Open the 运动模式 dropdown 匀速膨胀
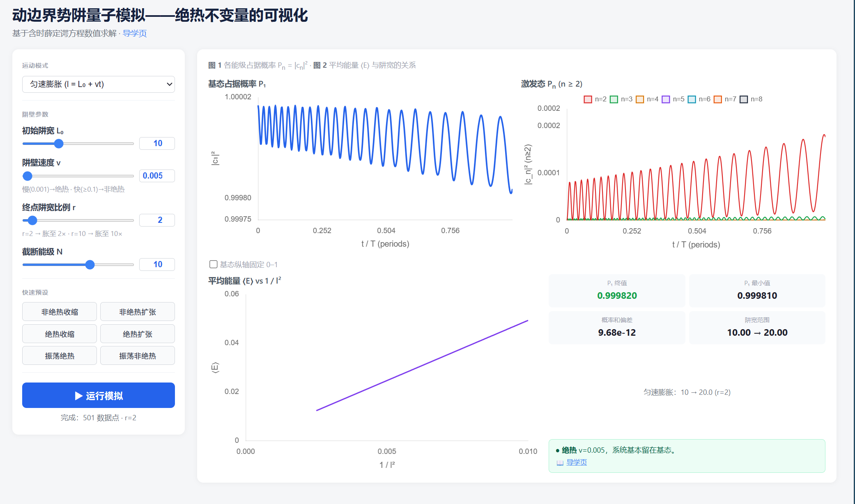 (99, 84)
